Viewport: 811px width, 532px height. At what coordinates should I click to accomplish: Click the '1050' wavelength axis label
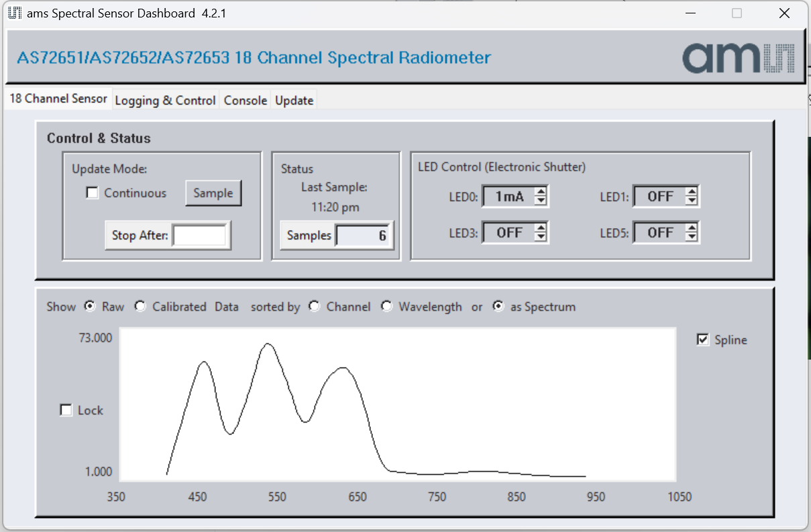pyautogui.click(x=680, y=497)
